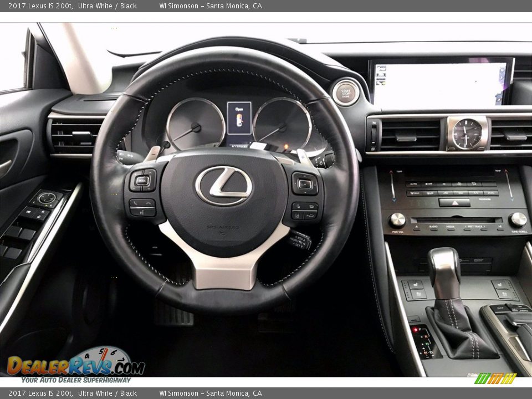The image size is (532, 399).
Task: Click the AUTO climate control button
Action: tap(413, 184)
